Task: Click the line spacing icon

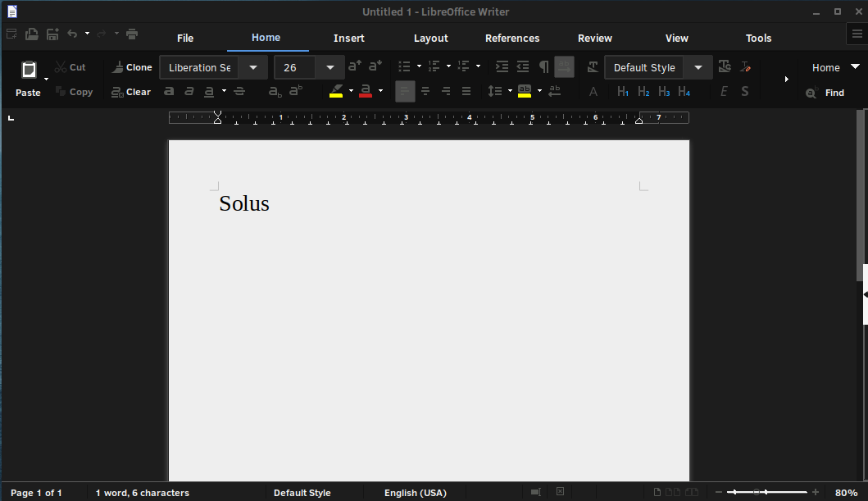Action: coord(495,91)
